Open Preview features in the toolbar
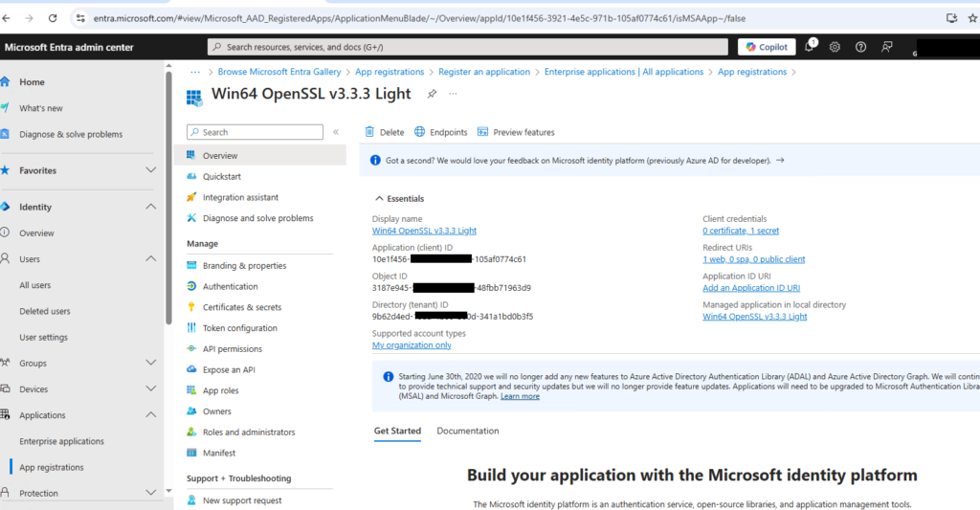The width and height of the screenshot is (980, 510). click(516, 132)
